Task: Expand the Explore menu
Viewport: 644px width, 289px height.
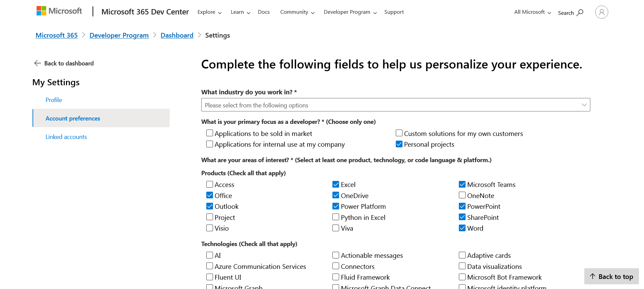Action: (x=209, y=12)
